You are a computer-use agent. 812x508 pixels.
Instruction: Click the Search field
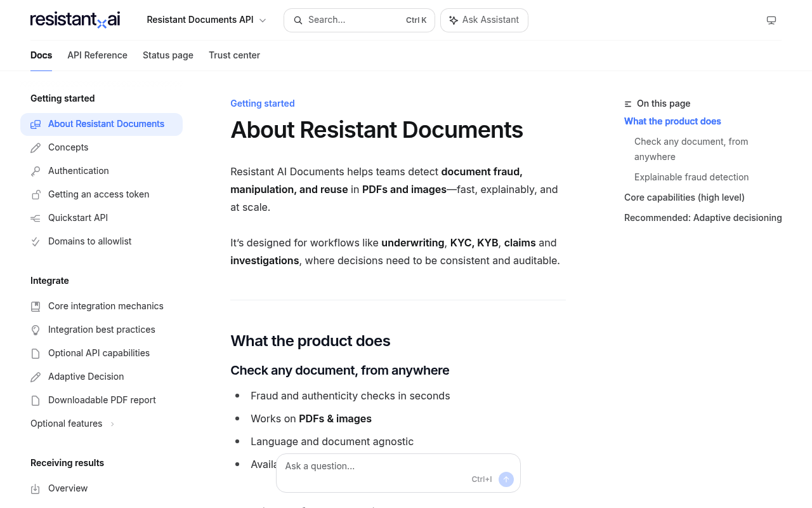pos(359,20)
